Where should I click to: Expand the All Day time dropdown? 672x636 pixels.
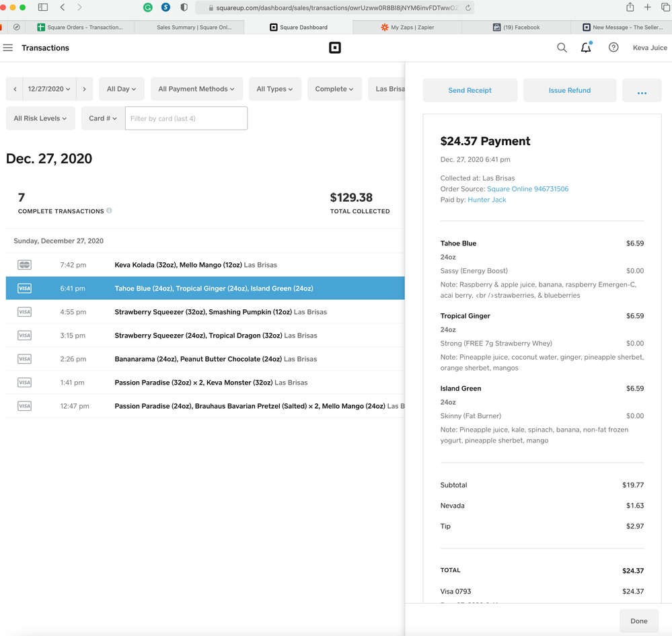[x=121, y=89]
